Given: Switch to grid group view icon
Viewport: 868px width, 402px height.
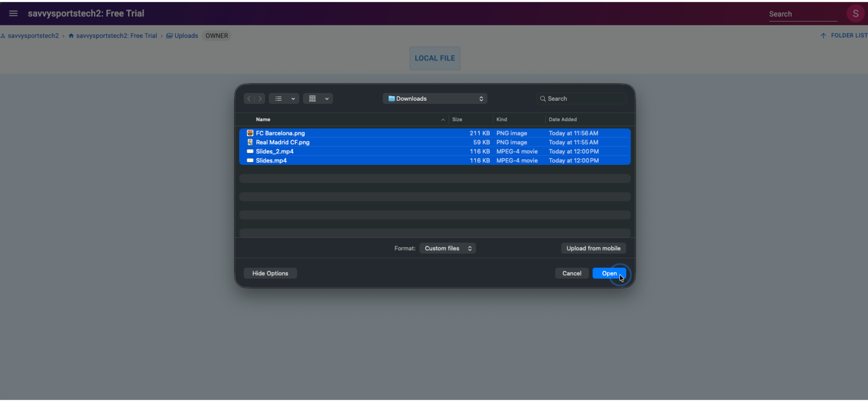Looking at the screenshot, I should coord(312,98).
